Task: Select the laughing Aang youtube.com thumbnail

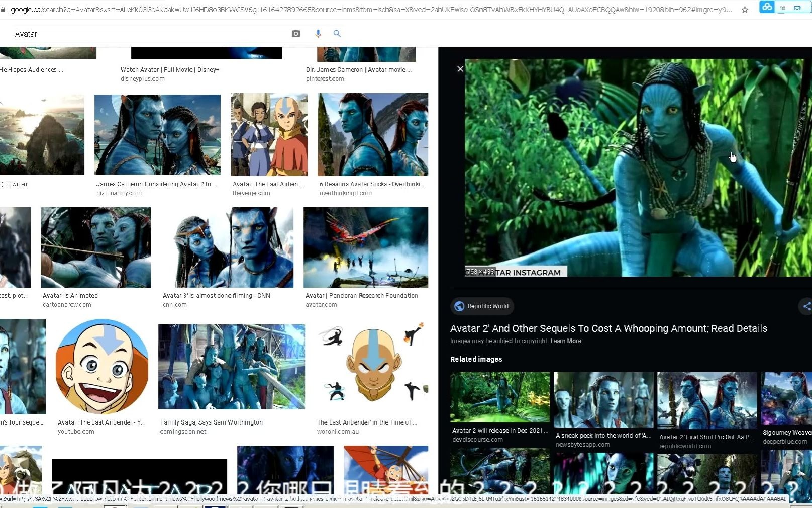Action: pos(102,367)
